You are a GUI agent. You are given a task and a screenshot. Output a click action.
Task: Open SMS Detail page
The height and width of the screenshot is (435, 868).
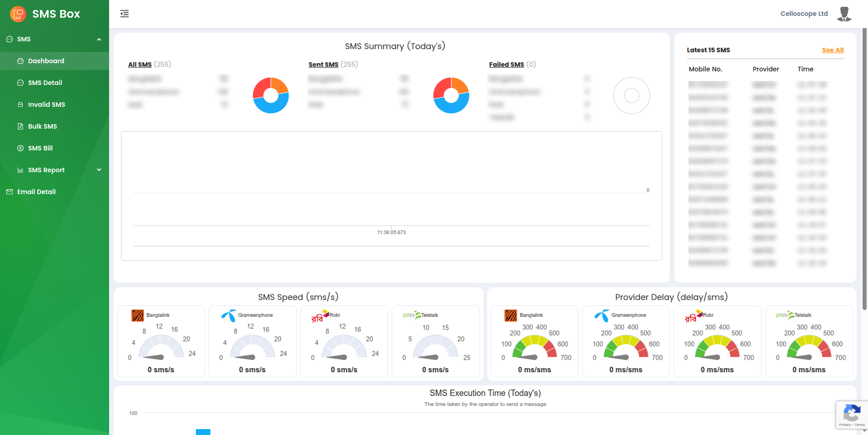pyautogui.click(x=45, y=83)
